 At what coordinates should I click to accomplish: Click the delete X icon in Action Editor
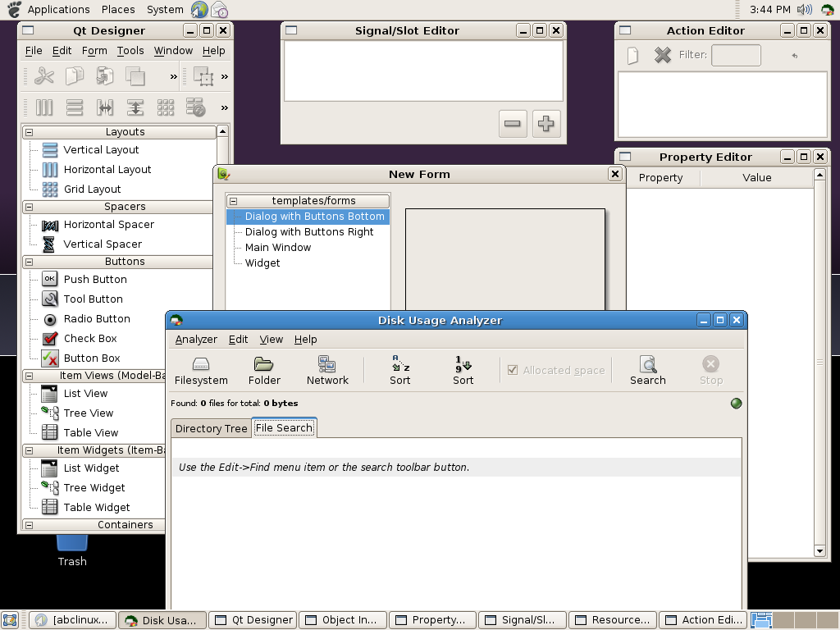click(x=662, y=55)
